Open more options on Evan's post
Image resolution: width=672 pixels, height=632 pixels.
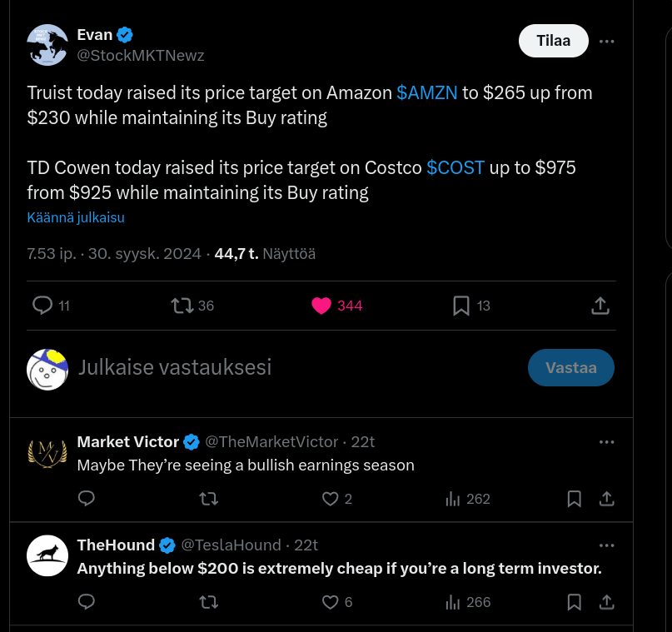(607, 41)
